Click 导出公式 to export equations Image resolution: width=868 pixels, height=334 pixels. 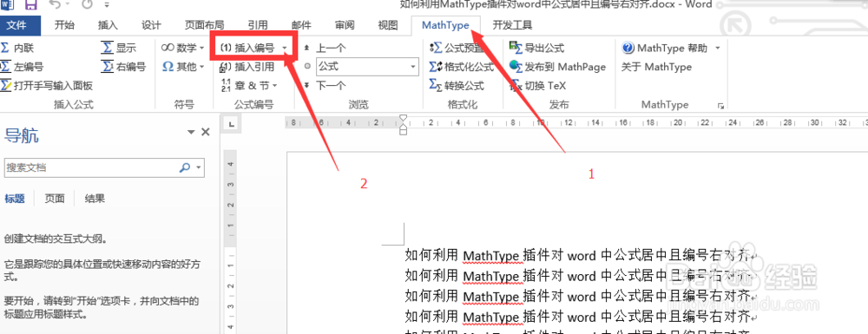click(537, 48)
